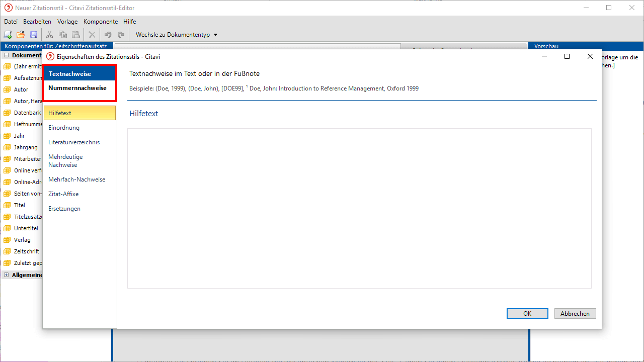This screenshot has width=644, height=362.
Task: Select Literaturverzeichnis in the sidebar
Action: [74, 142]
